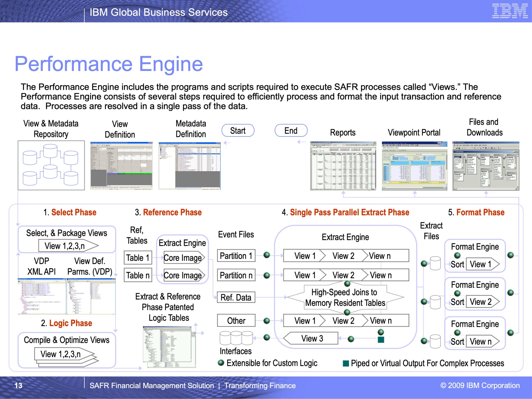Click the Other event file box
The width and height of the screenshot is (532, 399).
tap(236, 321)
